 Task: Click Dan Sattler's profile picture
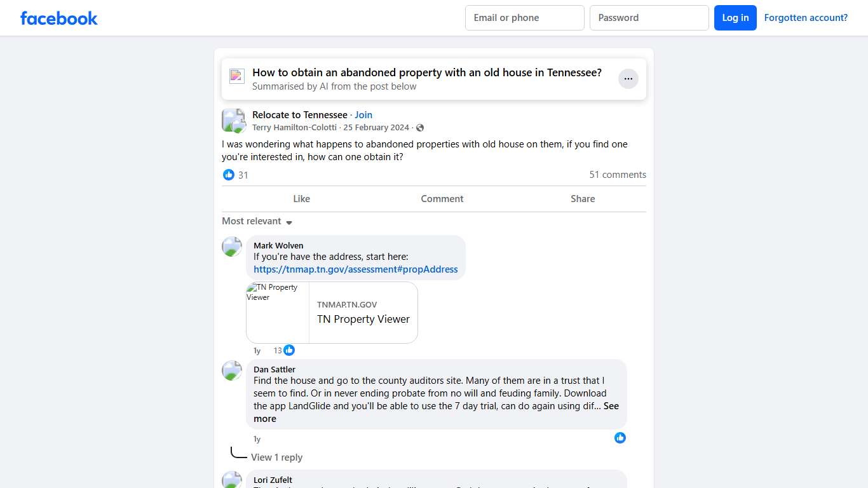[232, 370]
